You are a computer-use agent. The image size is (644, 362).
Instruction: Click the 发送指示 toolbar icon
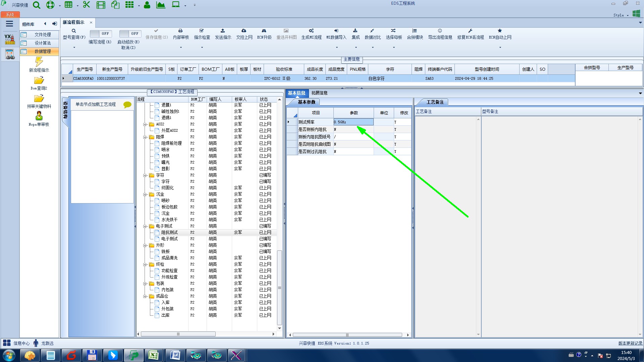[x=223, y=31]
